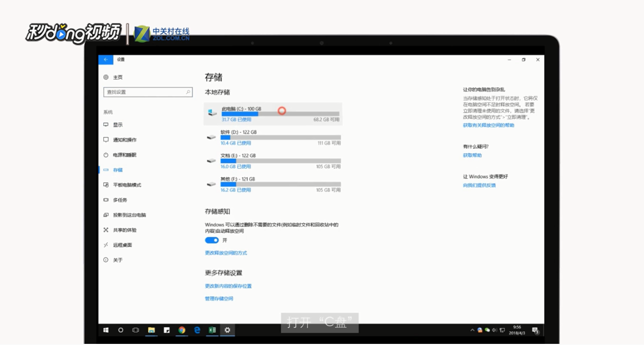This screenshot has width=644, height=345.
Task: Click the link to change how space is freed
Action: (x=227, y=252)
